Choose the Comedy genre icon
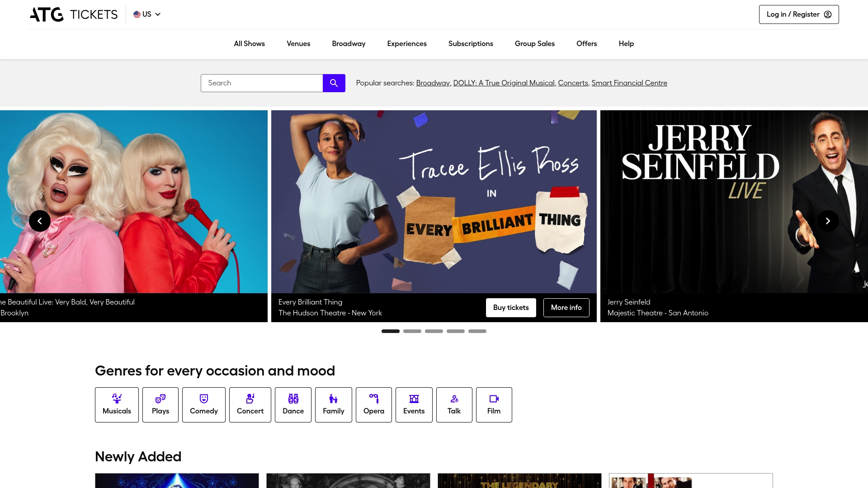The width and height of the screenshot is (868, 488). (204, 399)
